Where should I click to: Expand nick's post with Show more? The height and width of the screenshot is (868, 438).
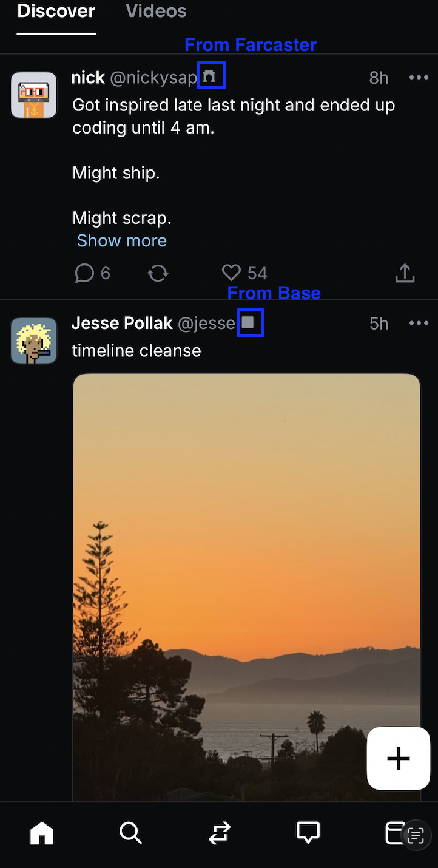point(121,240)
